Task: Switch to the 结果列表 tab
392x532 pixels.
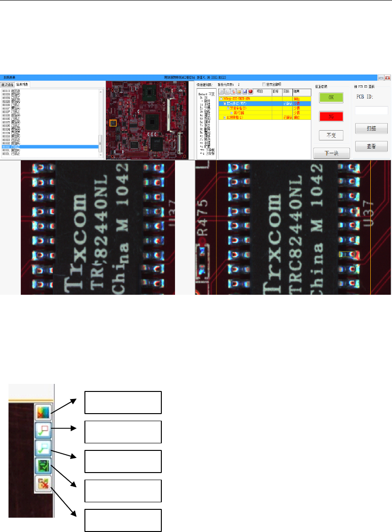Action: coord(22,84)
